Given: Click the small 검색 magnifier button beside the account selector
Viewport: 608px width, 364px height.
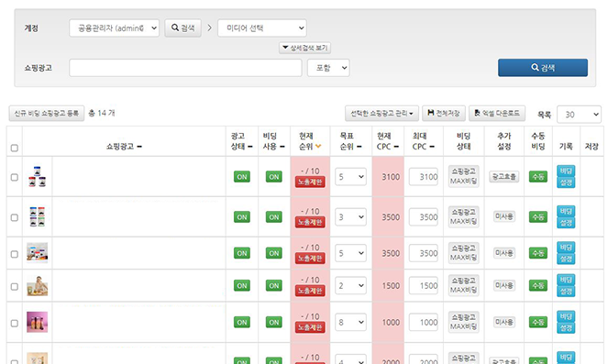Looking at the screenshot, I should click(x=183, y=28).
